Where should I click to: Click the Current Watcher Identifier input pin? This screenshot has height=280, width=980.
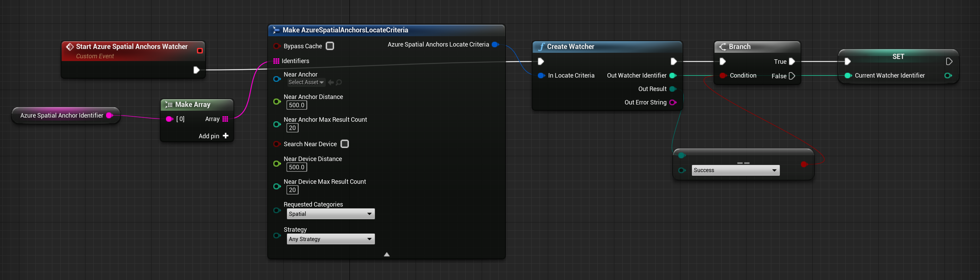click(848, 76)
